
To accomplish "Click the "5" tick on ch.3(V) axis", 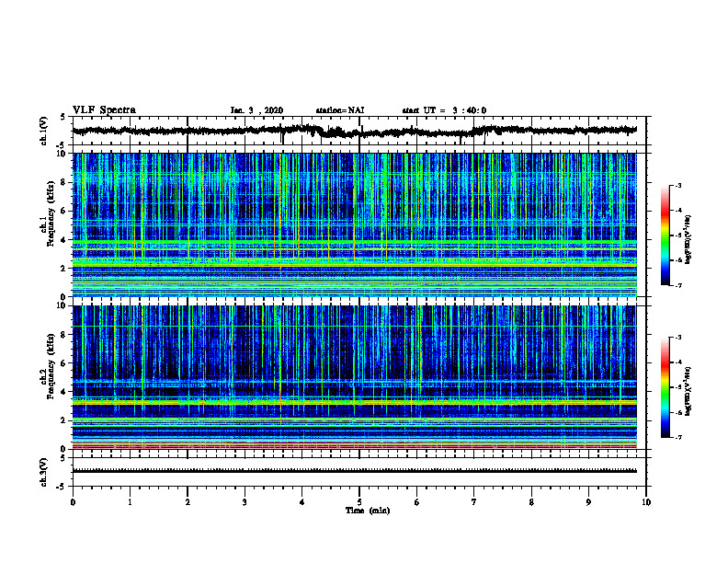I will point(63,459).
